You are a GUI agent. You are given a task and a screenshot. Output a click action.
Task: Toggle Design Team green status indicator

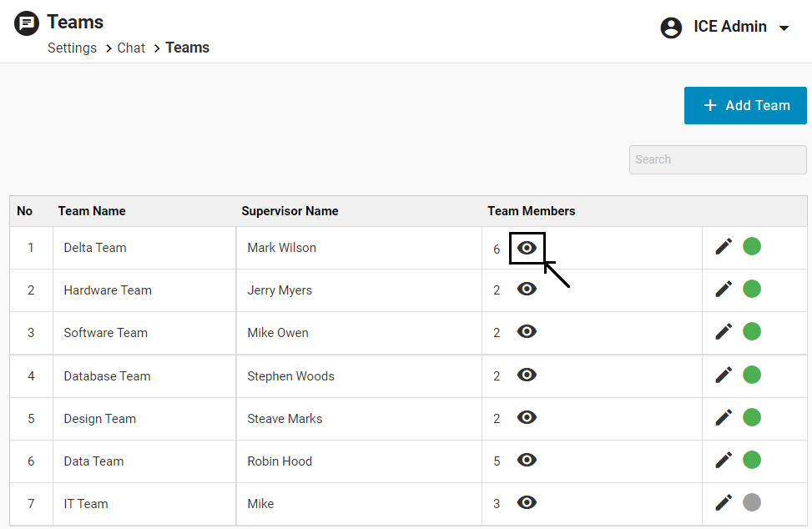(752, 417)
